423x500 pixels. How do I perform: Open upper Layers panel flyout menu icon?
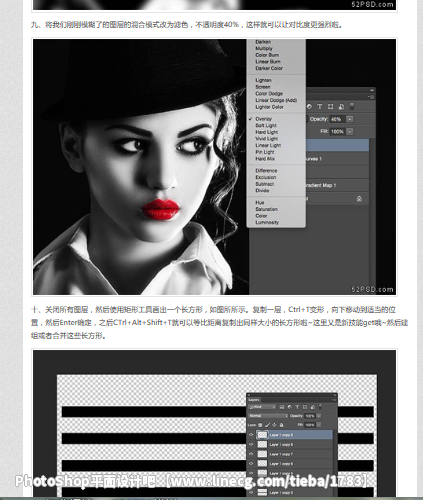(x=371, y=97)
